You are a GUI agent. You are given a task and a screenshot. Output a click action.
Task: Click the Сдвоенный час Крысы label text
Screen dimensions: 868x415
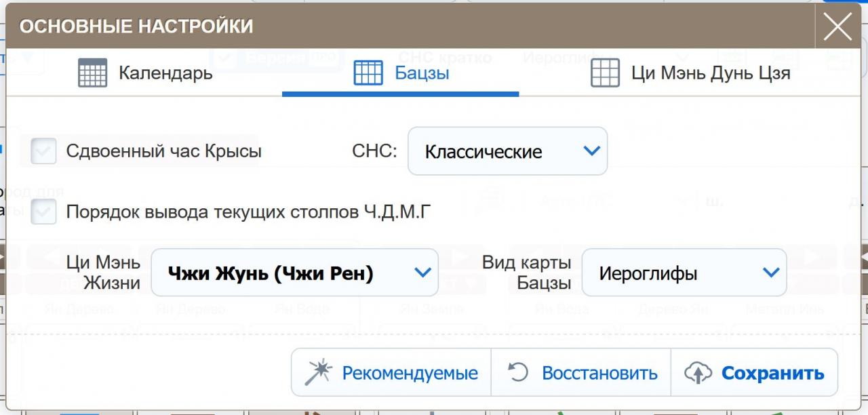coord(163,151)
